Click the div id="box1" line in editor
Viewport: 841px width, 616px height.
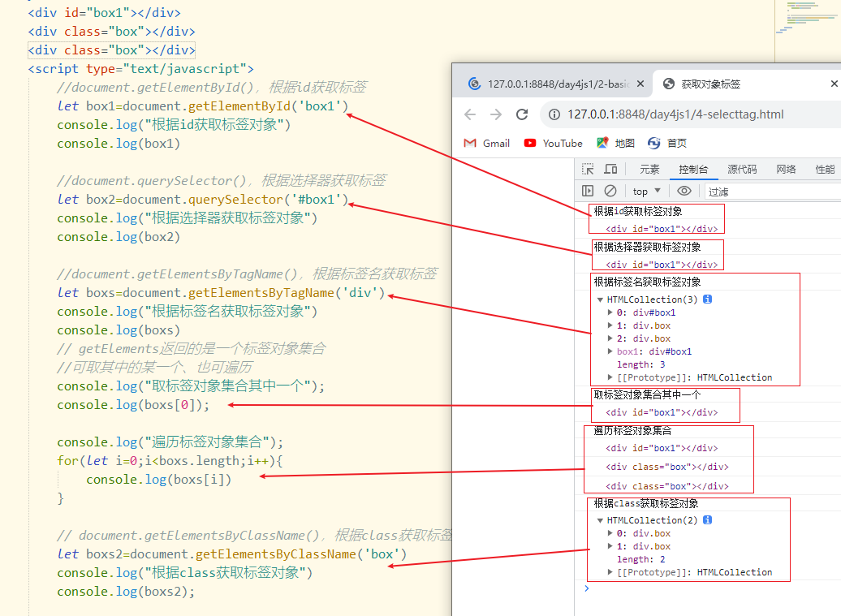(x=105, y=13)
